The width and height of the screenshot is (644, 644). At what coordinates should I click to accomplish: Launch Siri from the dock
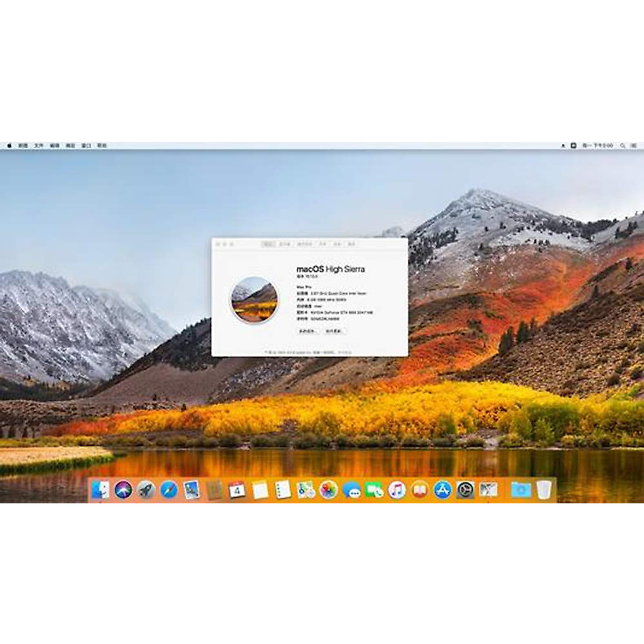(x=123, y=489)
